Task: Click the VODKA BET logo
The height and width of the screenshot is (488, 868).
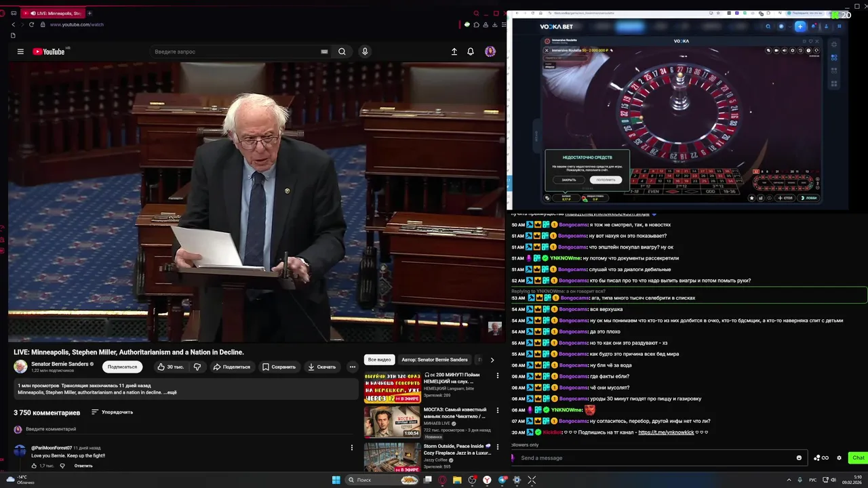Action: [556, 26]
